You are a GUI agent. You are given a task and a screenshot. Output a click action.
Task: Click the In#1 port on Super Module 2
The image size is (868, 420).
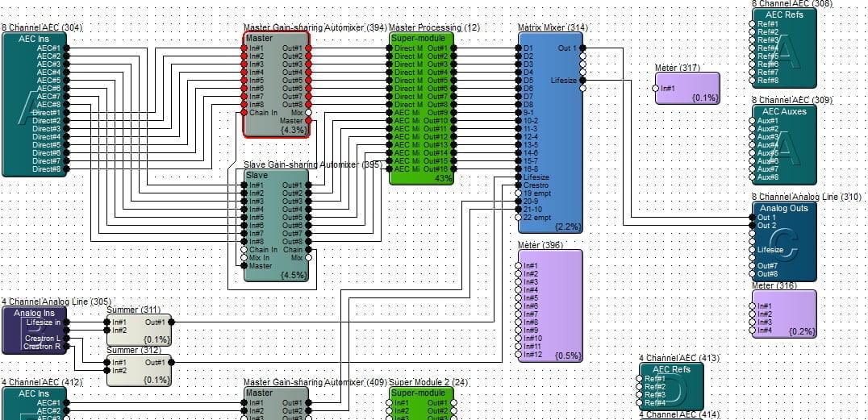pos(389,403)
